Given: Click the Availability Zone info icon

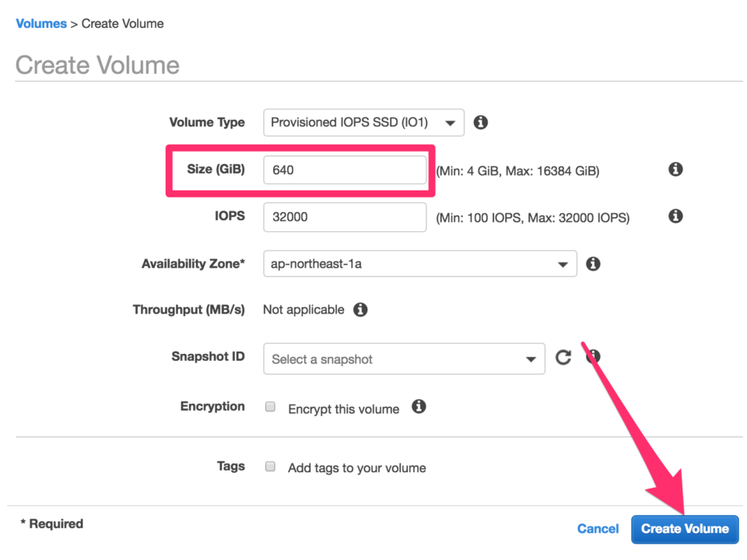Looking at the screenshot, I should click(593, 264).
